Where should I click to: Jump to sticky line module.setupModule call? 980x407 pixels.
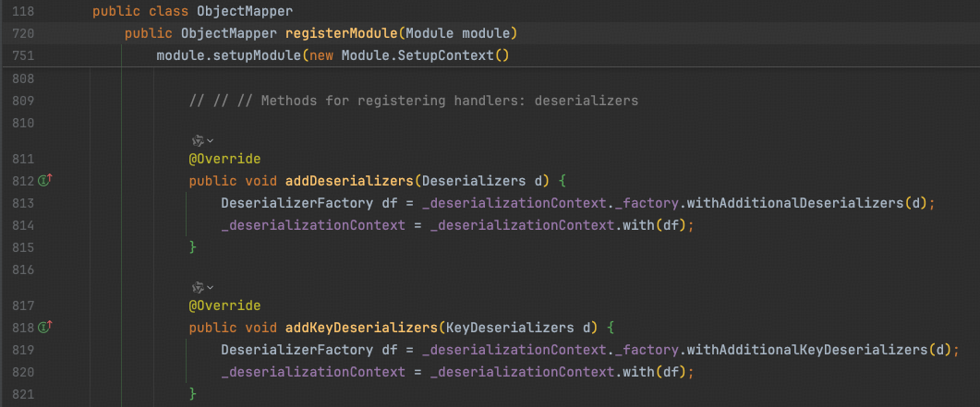pos(333,56)
